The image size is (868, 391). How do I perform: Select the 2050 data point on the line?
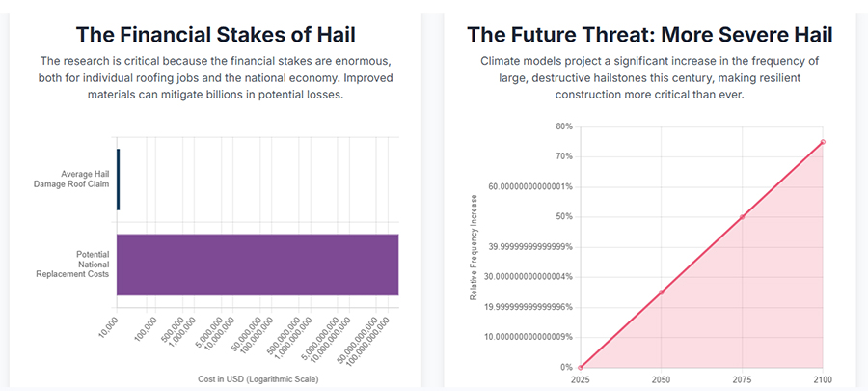coord(661,293)
